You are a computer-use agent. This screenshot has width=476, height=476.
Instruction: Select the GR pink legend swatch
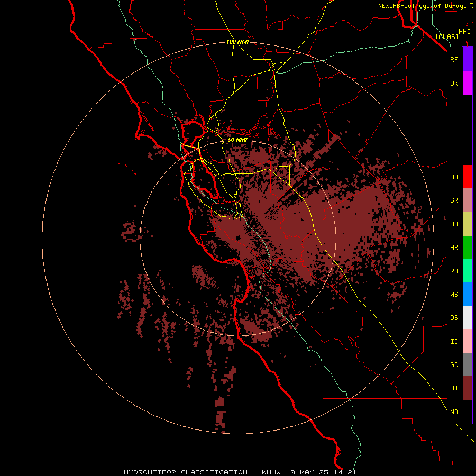pos(467,200)
